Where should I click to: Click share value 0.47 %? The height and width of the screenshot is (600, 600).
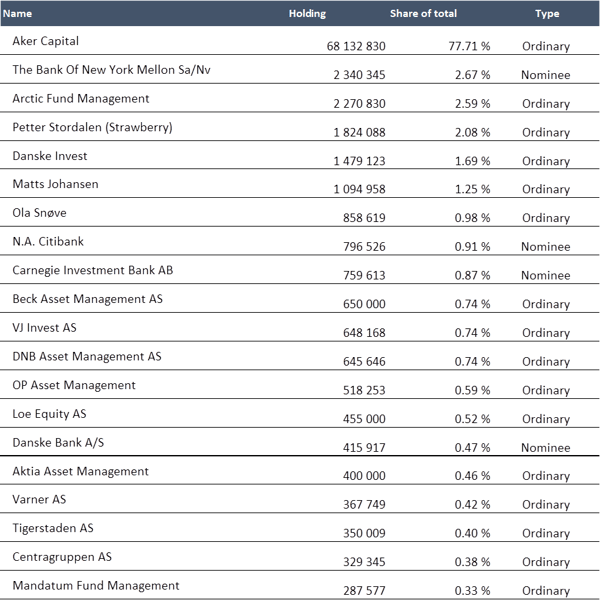point(473,448)
